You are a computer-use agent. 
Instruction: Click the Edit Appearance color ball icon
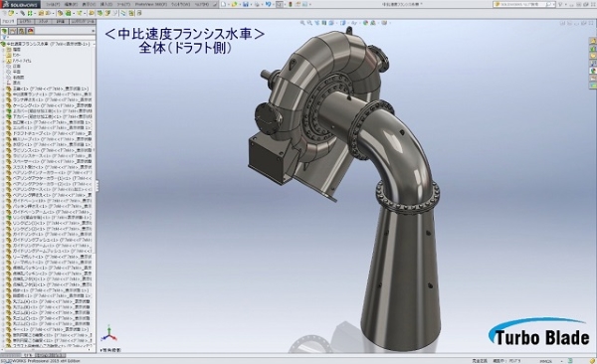pyautogui.click(x=365, y=23)
